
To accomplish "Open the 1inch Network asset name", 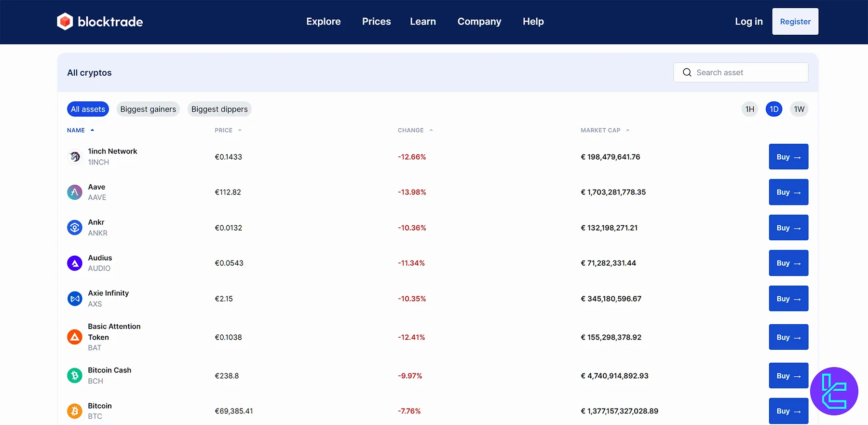I will point(112,151).
